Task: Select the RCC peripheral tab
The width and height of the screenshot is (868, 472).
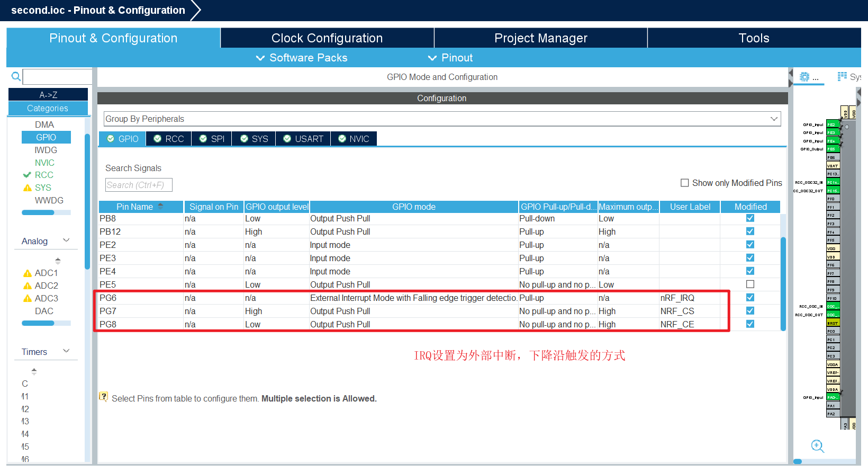Action: coord(169,139)
